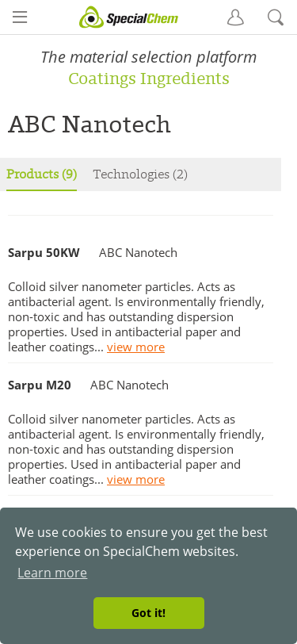Click the Sarpu M20 description text

[x=136, y=450]
